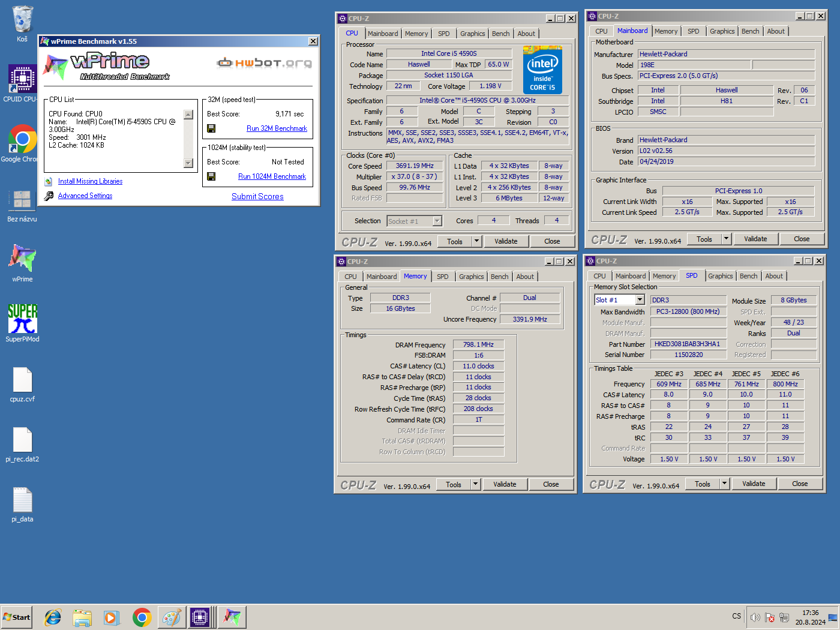This screenshot has width=840, height=630.
Task: Click the Part Number HKED3081BAB3H3HA1 field
Action: coord(687,344)
